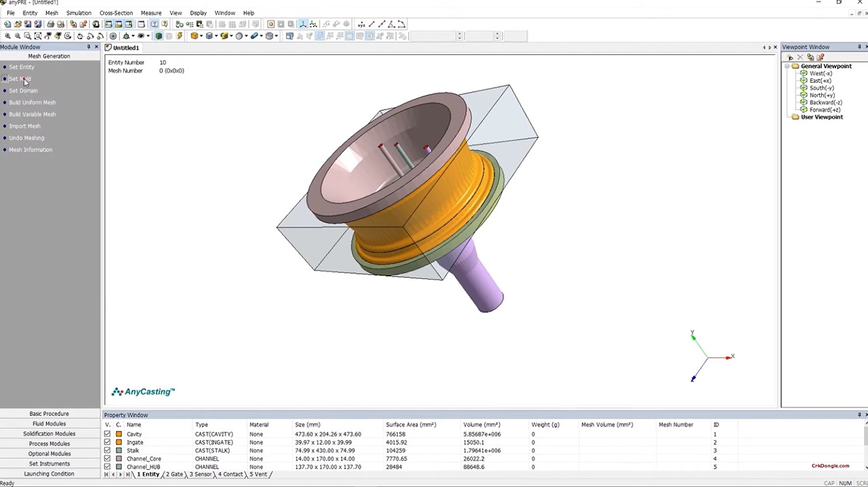Switch to the 2 Gate tab
Viewport: 868px width, 487px height.
pos(173,475)
